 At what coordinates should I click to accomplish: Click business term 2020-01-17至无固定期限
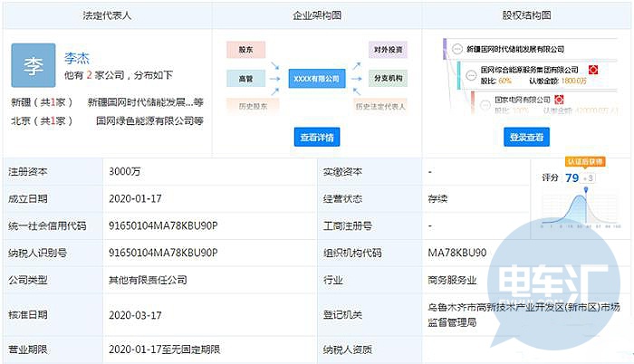tap(164, 349)
